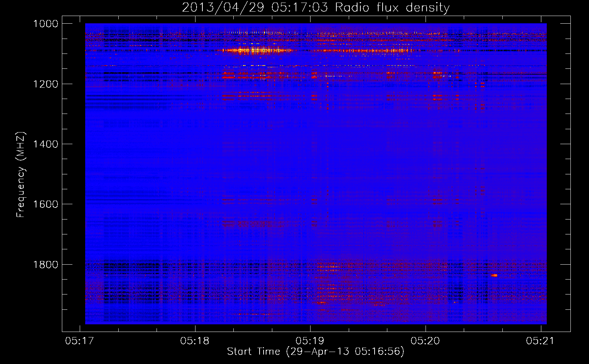The height and width of the screenshot is (364, 589).
Task: Click the 05:19 time tick label
Action: coord(310,341)
